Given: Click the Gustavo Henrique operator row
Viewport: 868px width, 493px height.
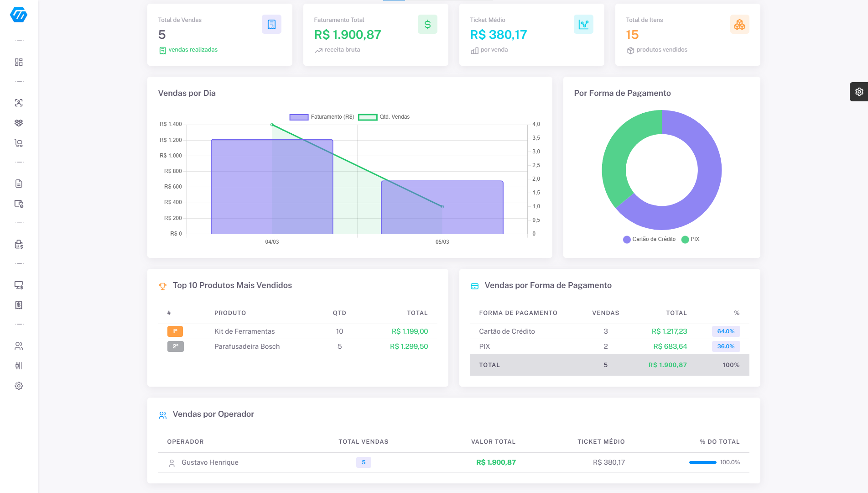Looking at the screenshot, I should (210, 462).
